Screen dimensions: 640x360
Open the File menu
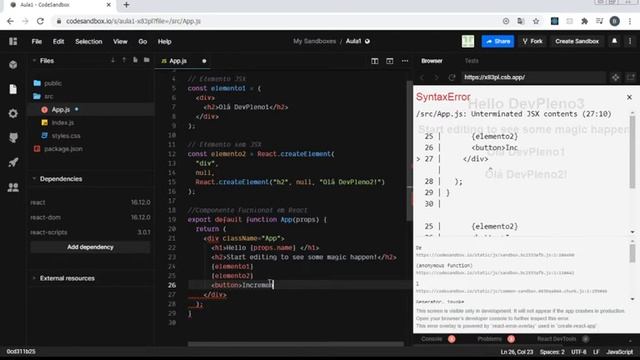(37, 42)
